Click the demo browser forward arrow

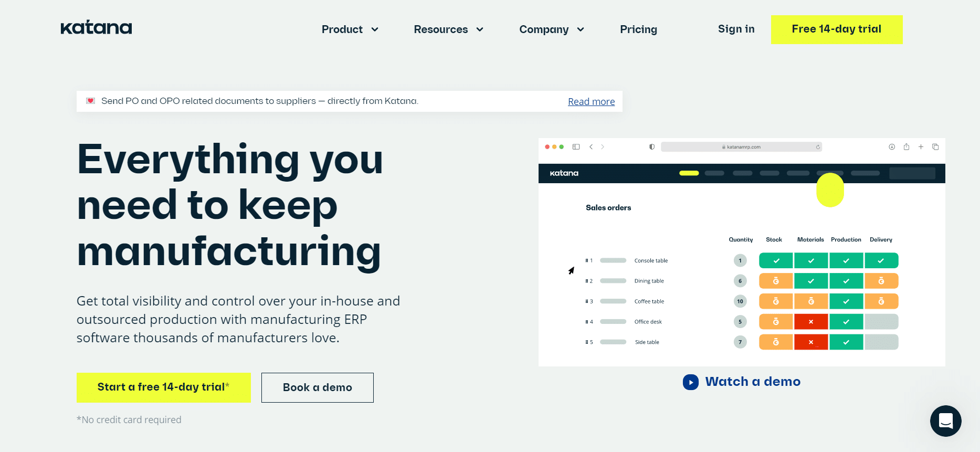(603, 147)
